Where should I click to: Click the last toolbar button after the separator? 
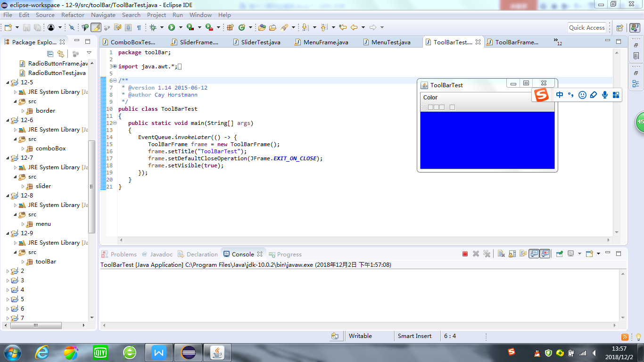point(452,107)
